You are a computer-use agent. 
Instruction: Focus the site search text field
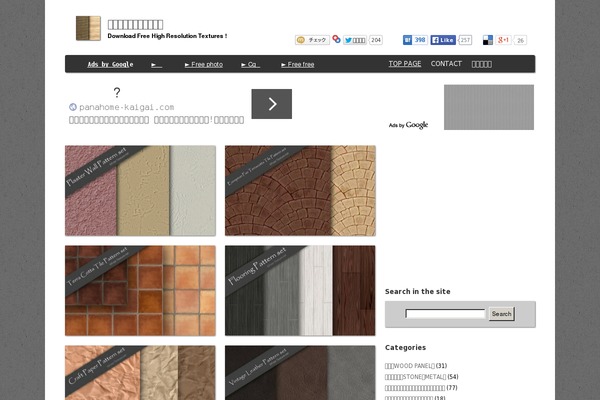(445, 314)
